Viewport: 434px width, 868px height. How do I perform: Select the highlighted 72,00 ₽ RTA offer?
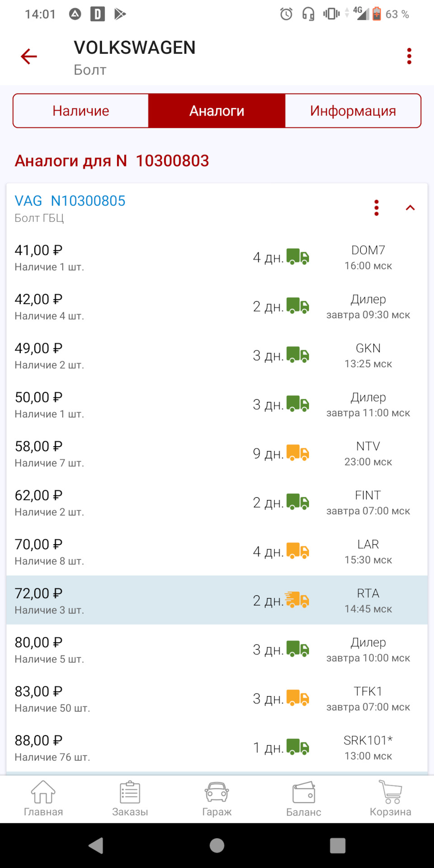click(217, 600)
